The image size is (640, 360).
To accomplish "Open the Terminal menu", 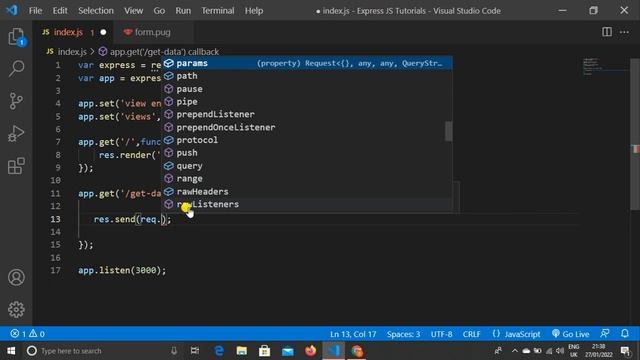I will [218, 11].
